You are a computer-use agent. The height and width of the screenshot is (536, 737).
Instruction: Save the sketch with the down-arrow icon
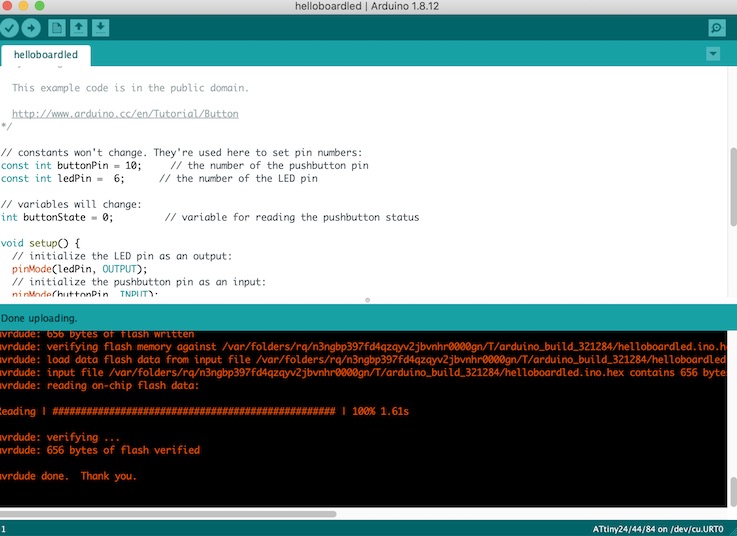tap(100, 28)
